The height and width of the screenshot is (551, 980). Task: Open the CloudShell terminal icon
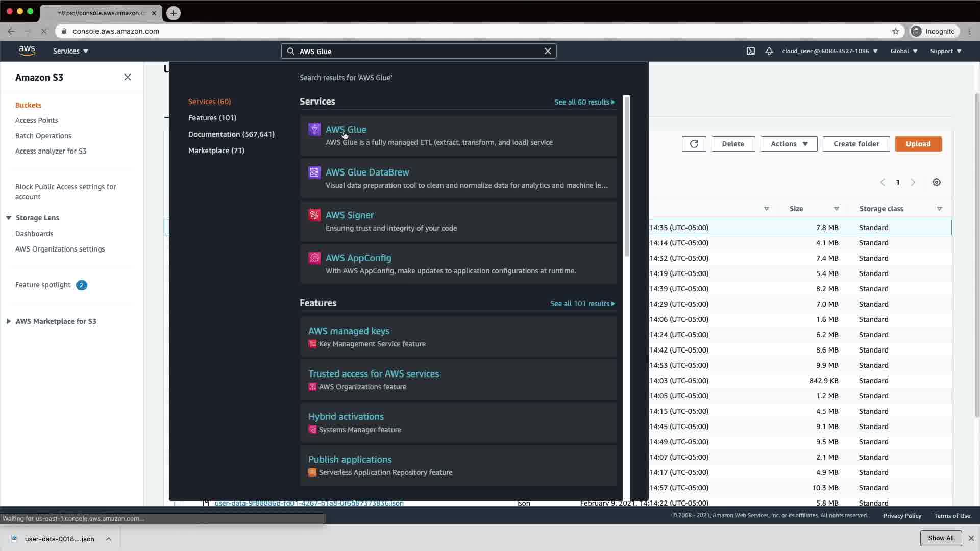coord(751,51)
